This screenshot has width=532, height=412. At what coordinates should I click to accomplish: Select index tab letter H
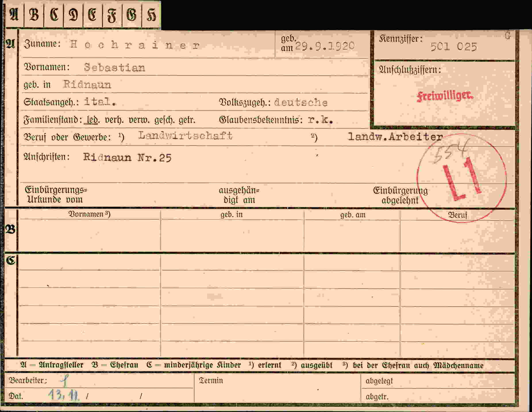151,15
